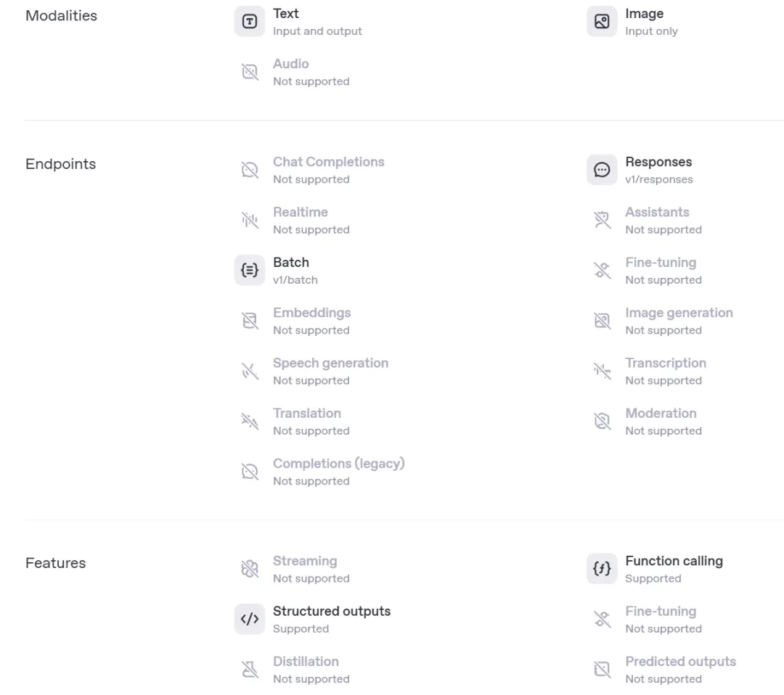Viewport: 784px width, 695px height.
Task: Click the crossed-out Realtime icon
Action: 250,220
